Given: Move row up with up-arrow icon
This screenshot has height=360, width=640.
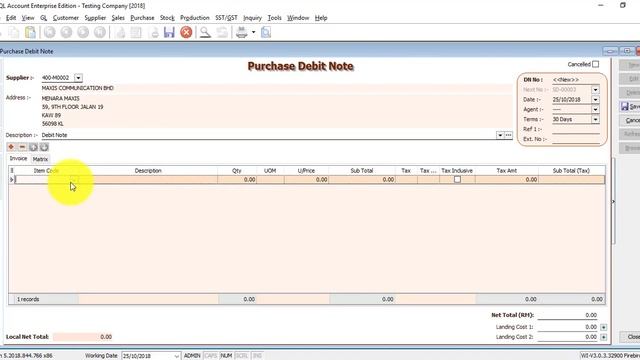Looking at the screenshot, I should point(33,147).
